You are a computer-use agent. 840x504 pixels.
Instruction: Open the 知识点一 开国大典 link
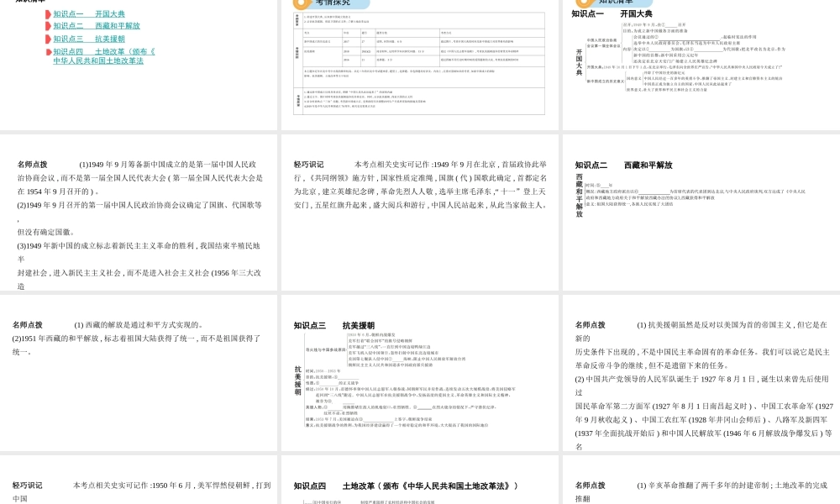point(89,14)
